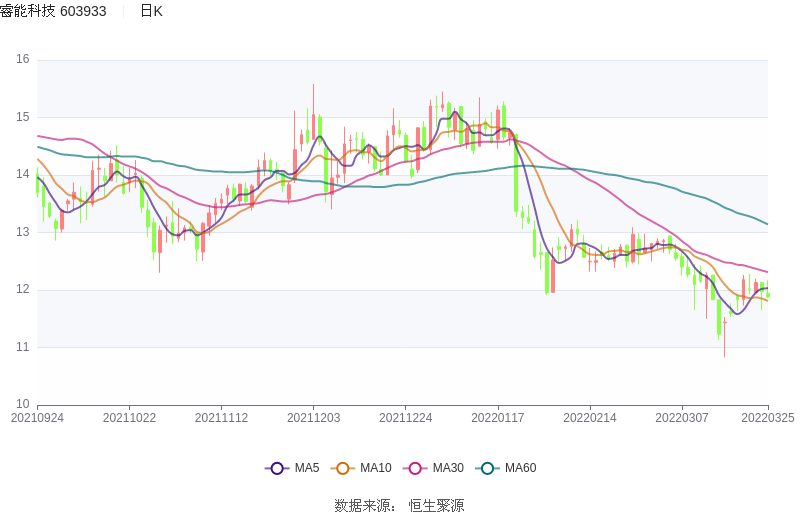Select the 20220214 date axis label
Screen dimensions: 800x517
click(589, 418)
